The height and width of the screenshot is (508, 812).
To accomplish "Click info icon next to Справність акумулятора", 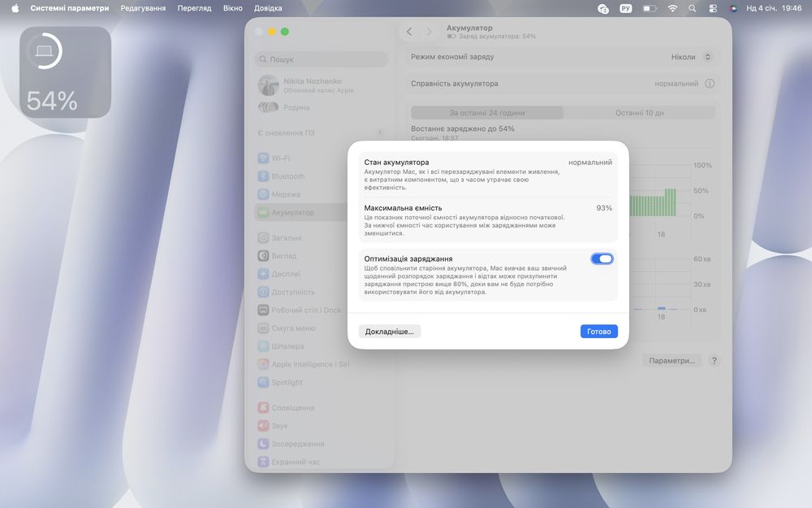I will (710, 84).
